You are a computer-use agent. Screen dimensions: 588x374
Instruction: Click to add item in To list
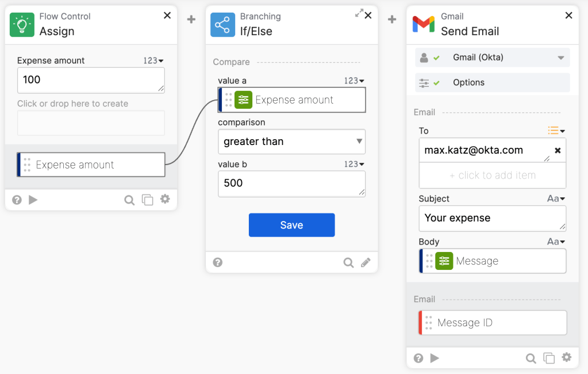[492, 175]
